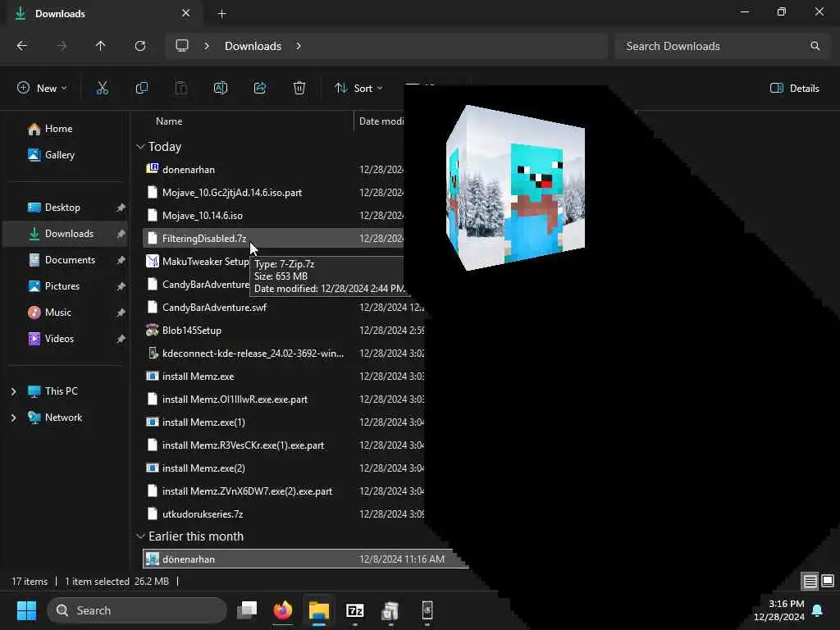Click the Date modified column header
The height and width of the screenshot is (630, 840).
[x=381, y=121]
